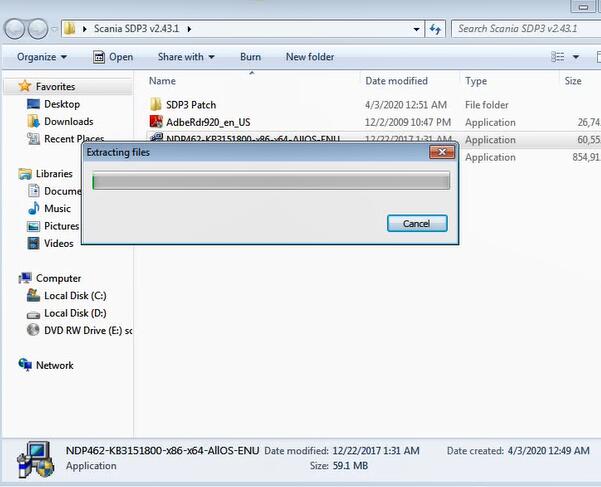
Task: Click the Extracting files dialog title
Action: click(118, 152)
